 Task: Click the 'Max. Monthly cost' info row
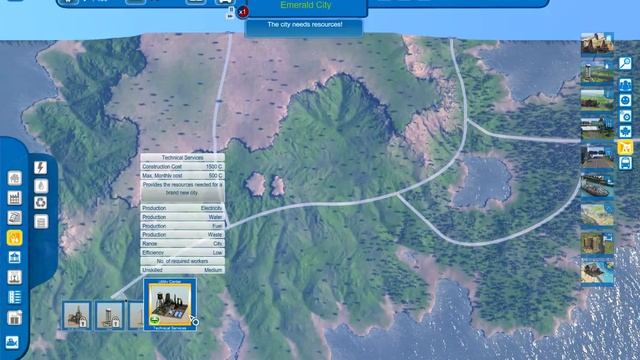coord(182,176)
